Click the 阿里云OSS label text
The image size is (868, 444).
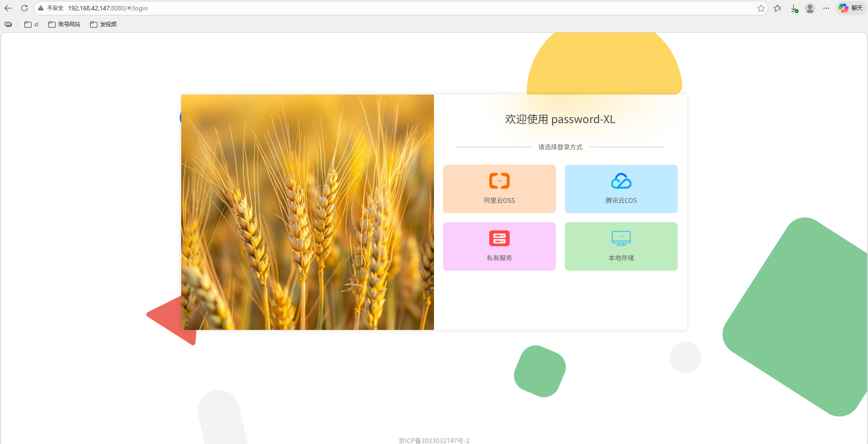click(499, 201)
